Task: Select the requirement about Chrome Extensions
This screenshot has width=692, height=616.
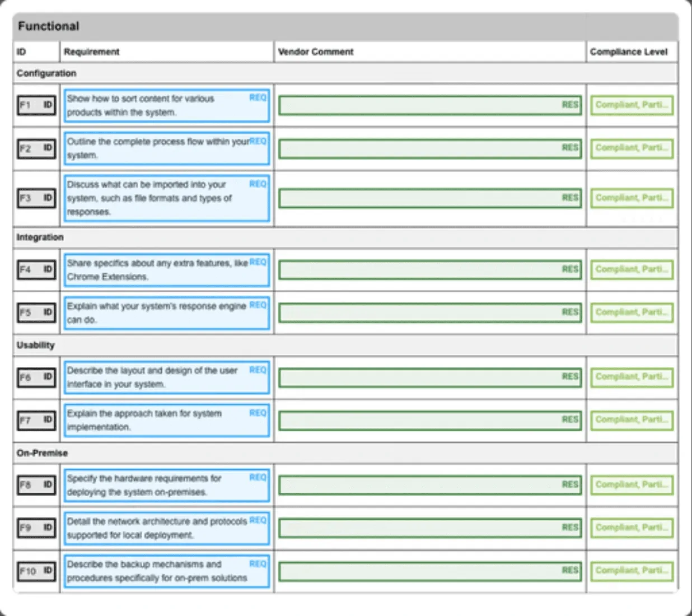Action: pyautogui.click(x=166, y=270)
